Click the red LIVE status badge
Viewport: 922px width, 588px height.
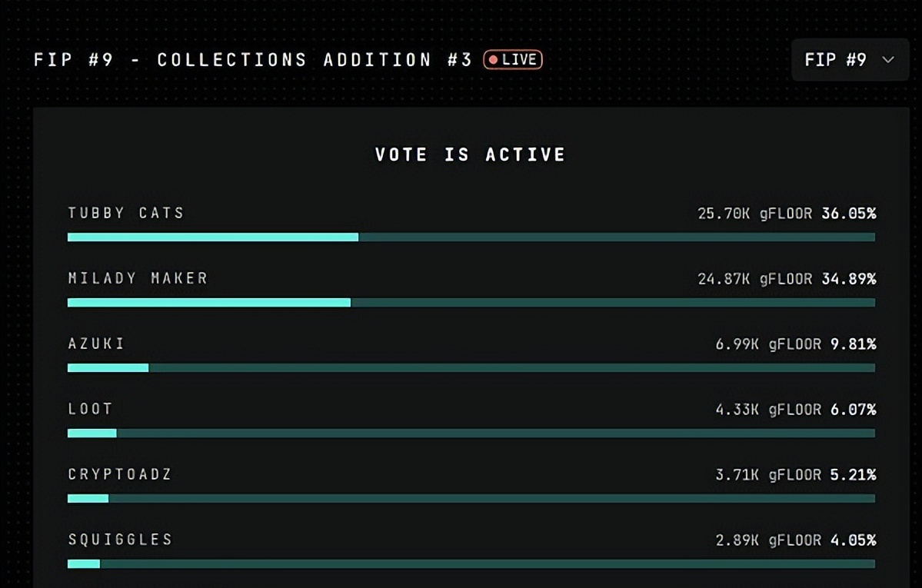[513, 60]
